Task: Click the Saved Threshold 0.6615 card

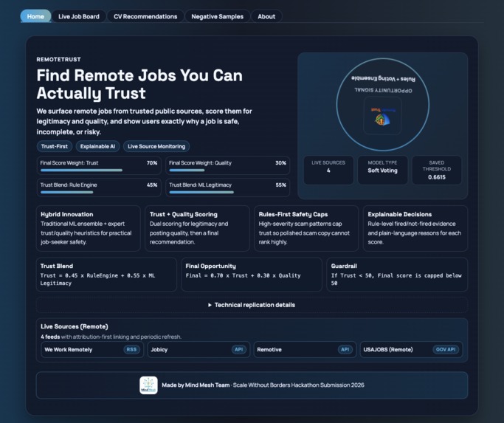Action: (x=437, y=171)
